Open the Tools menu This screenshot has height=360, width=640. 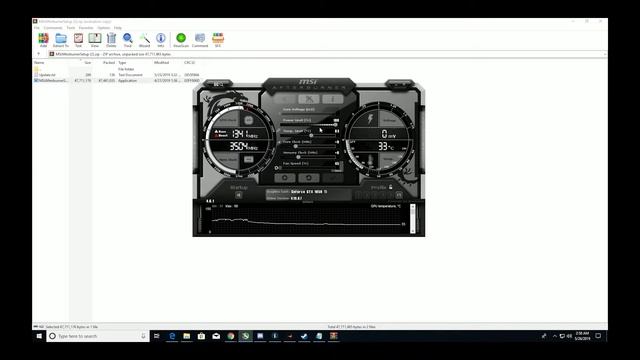coord(71,28)
